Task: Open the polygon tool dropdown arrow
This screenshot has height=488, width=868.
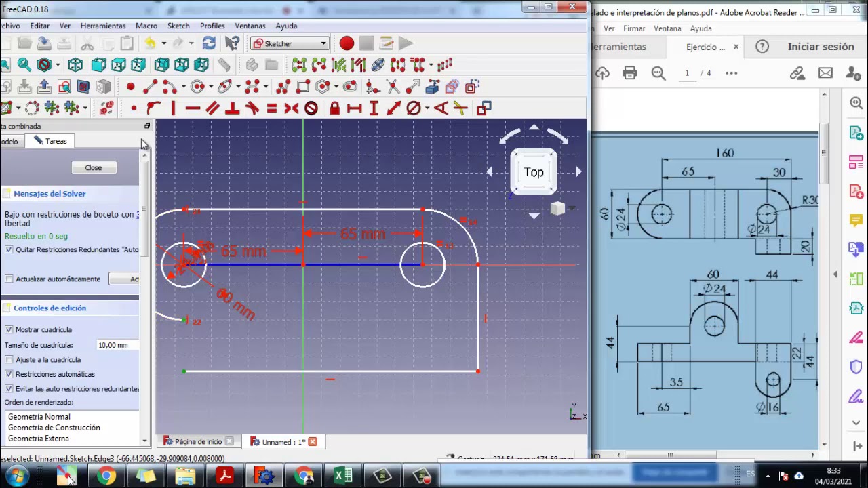Action: click(x=336, y=87)
